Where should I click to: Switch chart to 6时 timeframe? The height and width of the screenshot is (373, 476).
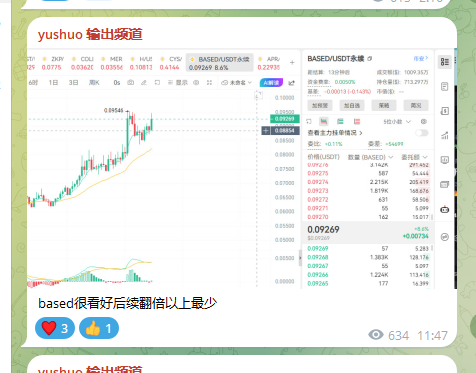[x=33, y=82]
